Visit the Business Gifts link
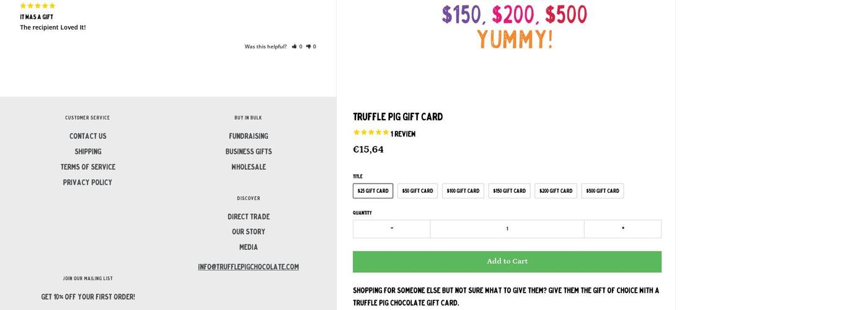The width and height of the screenshot is (868, 310). 249,152
